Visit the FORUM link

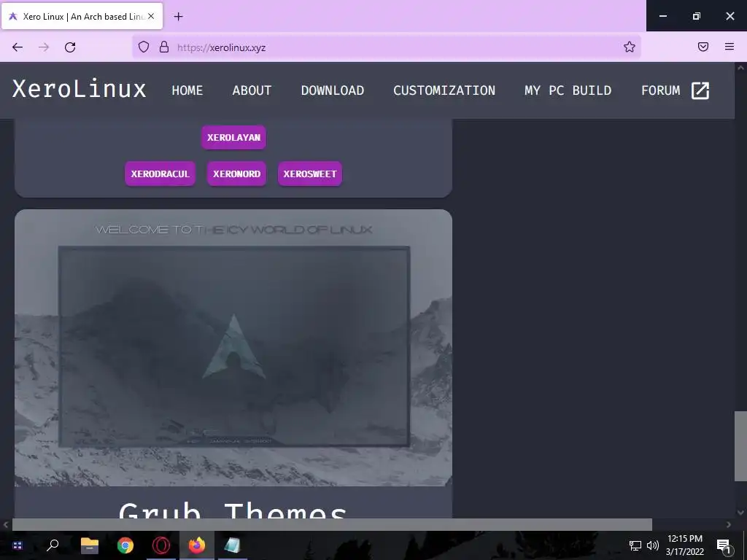[x=660, y=90]
